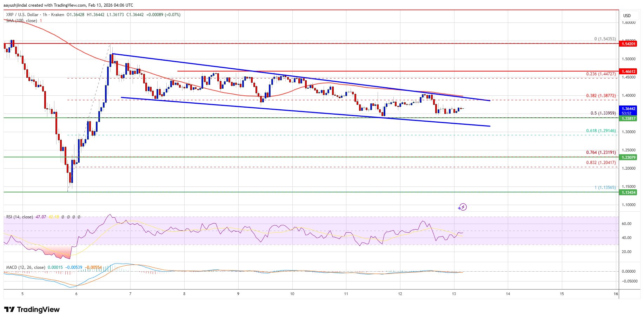The width and height of the screenshot is (644, 320).
Task: Hide the SMA (100, close) indicator
Action: point(21,20)
